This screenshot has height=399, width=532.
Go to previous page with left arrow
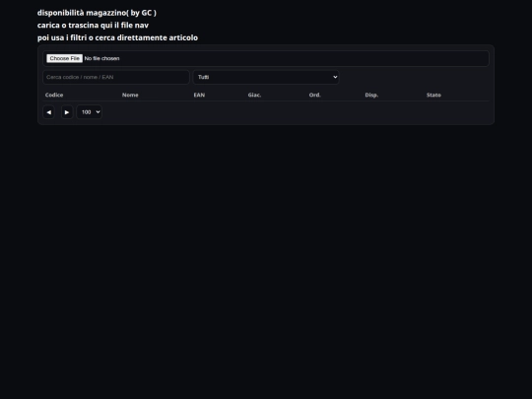click(x=49, y=112)
